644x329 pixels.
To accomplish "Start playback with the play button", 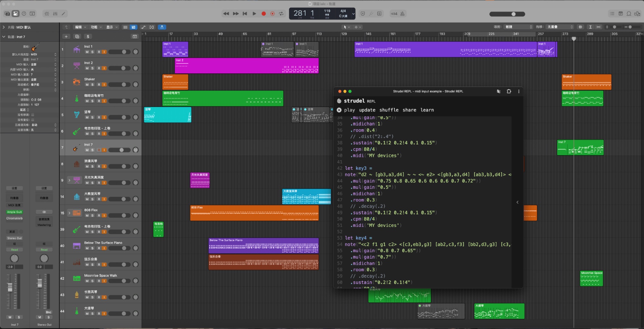I will (254, 14).
